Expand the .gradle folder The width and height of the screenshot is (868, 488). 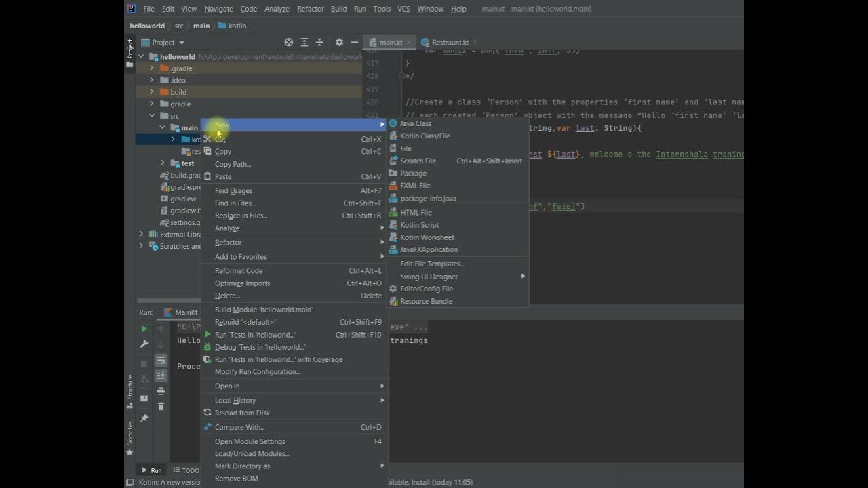pyautogui.click(x=152, y=68)
